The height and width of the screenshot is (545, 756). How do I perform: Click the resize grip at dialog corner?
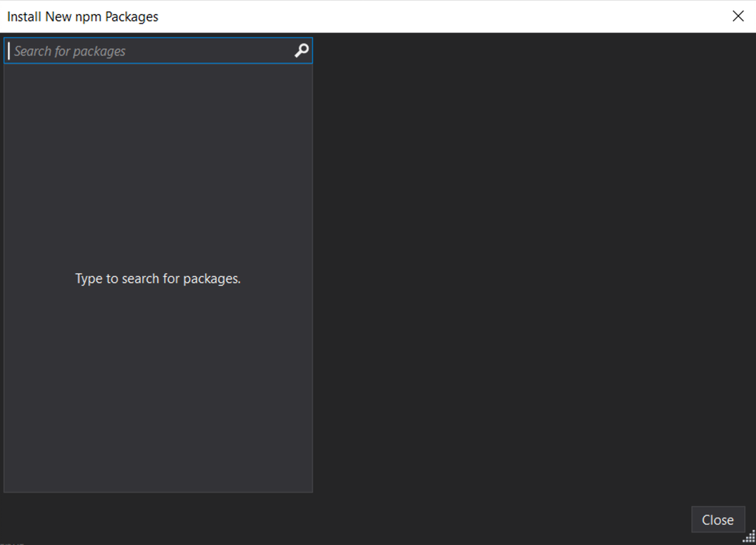point(749,536)
